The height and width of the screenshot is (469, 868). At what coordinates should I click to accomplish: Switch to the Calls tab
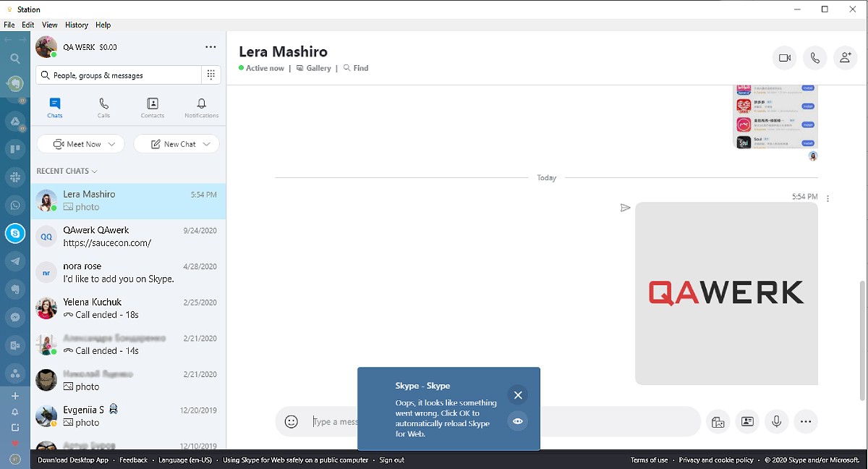pyautogui.click(x=104, y=108)
